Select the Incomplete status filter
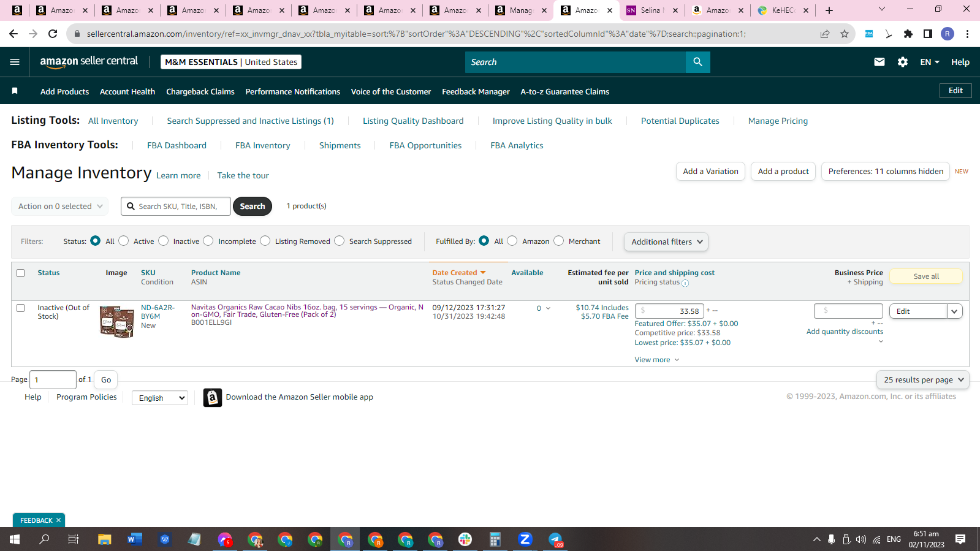Viewport: 980px width, 551px height. 208,241
